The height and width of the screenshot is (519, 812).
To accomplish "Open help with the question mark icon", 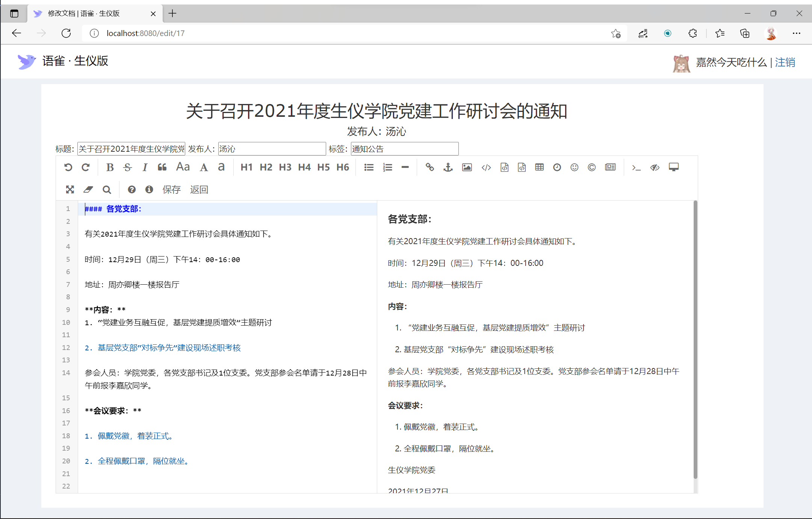I will (132, 190).
